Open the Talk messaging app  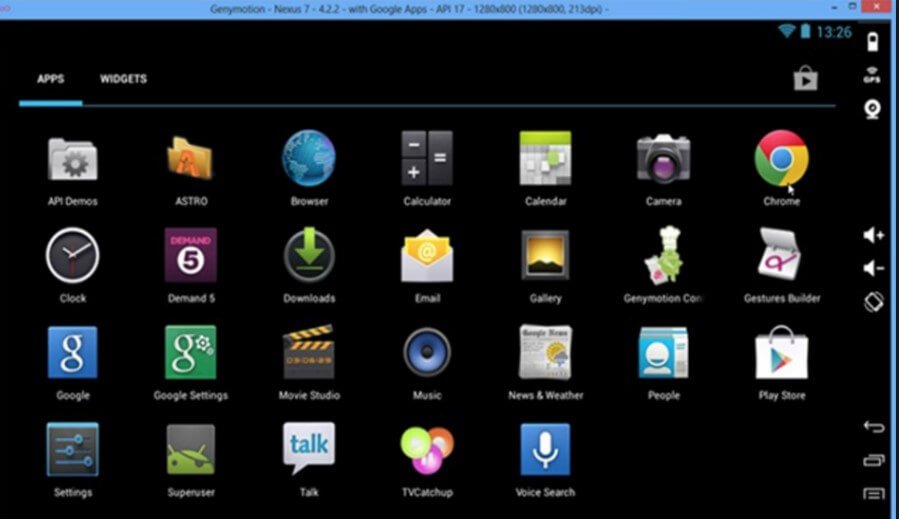click(309, 448)
